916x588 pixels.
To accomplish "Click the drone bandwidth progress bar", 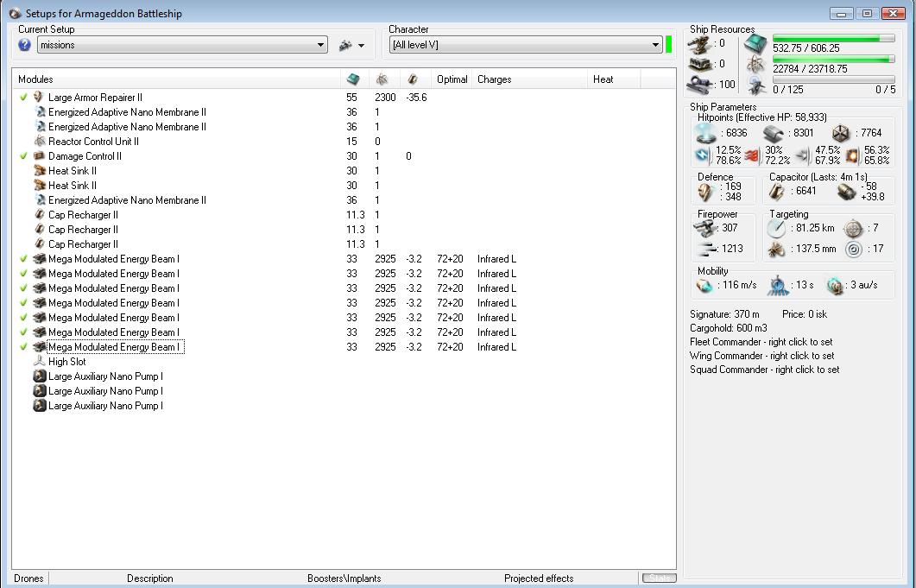I will tap(834, 79).
